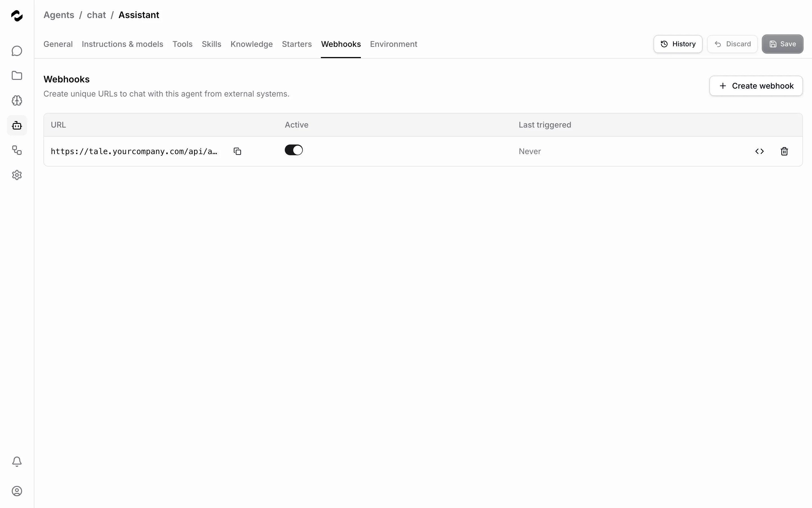
Task: Click the Never last triggered value
Action: click(530, 152)
